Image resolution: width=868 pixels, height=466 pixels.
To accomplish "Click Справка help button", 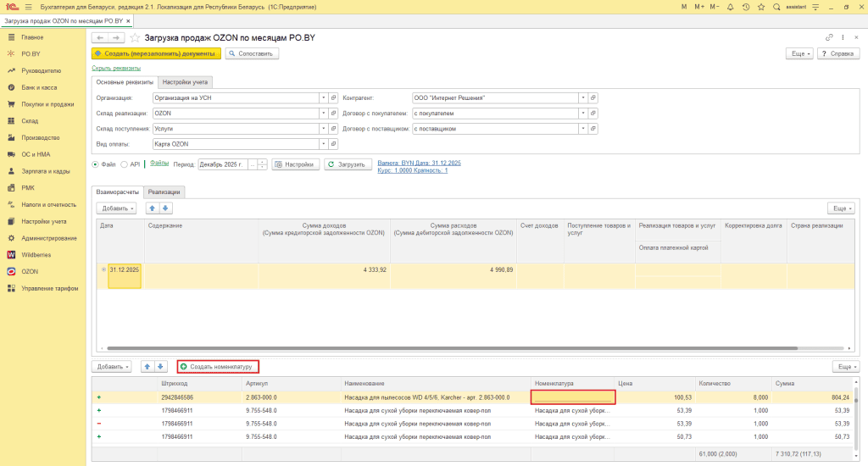I will pos(838,53).
